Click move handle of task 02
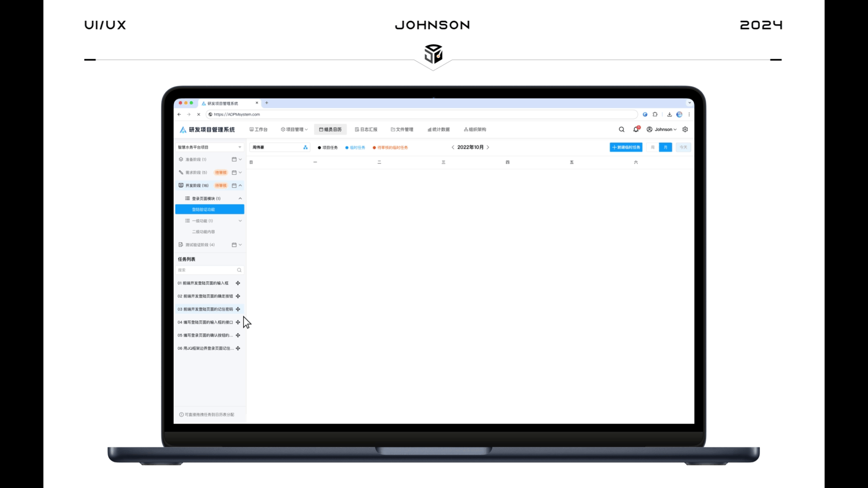 click(238, 296)
